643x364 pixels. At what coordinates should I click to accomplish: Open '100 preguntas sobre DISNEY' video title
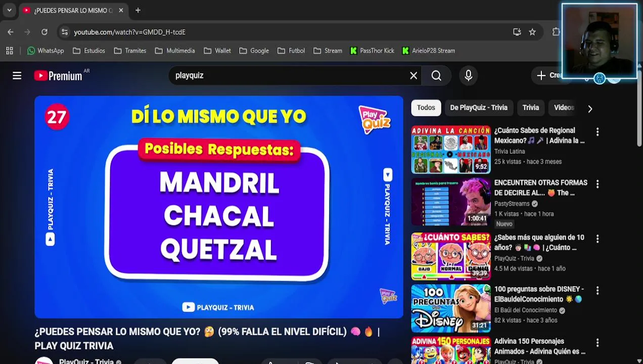point(539,294)
